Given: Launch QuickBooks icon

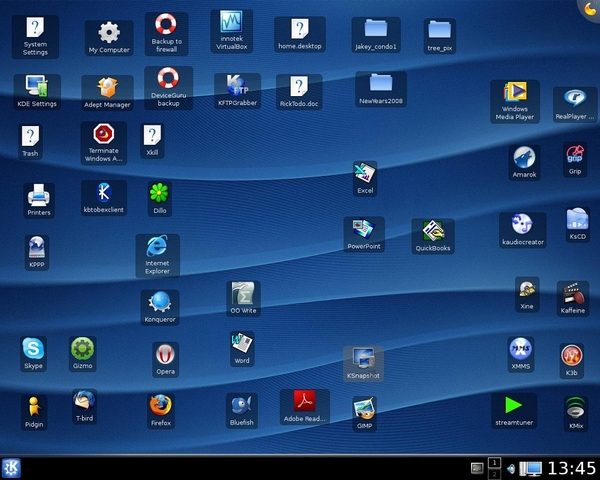Looking at the screenshot, I should click(433, 236).
